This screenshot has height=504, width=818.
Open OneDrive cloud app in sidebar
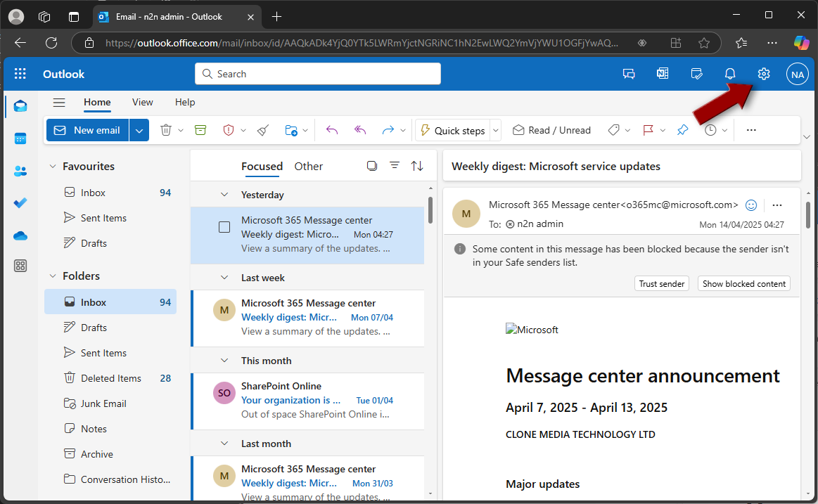(20, 235)
